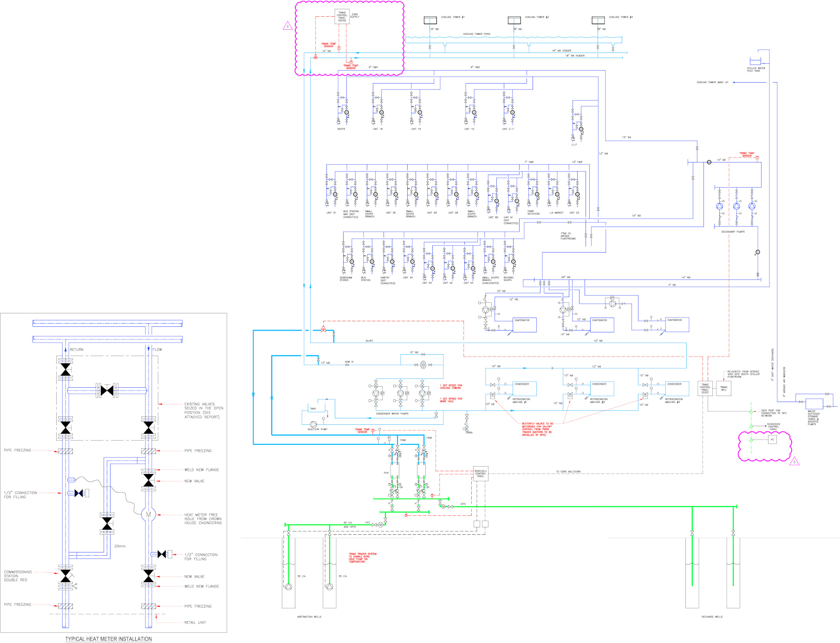This screenshot has height=643, width=840.
Task: Click the Refrigeration Machine #1 condenser box
Action: coord(525,389)
